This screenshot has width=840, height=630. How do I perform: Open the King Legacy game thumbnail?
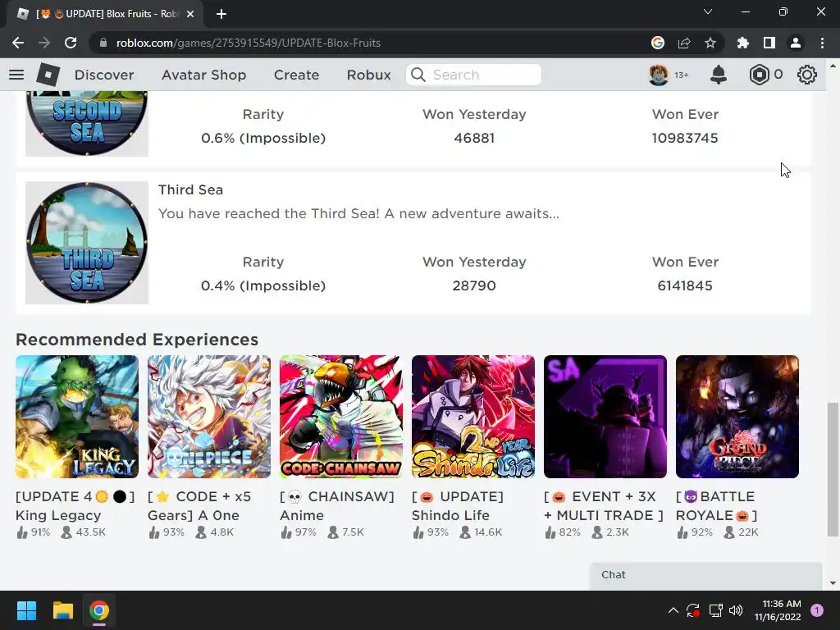tap(77, 417)
